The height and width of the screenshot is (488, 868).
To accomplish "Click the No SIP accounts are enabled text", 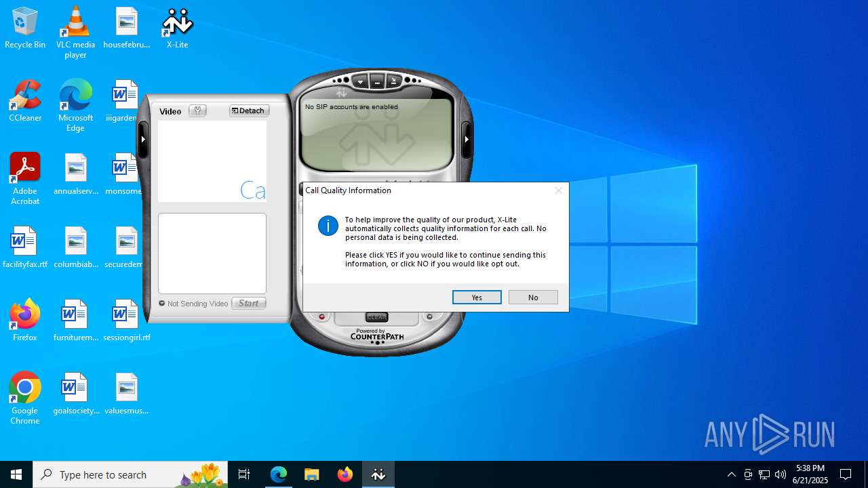I will coord(351,107).
